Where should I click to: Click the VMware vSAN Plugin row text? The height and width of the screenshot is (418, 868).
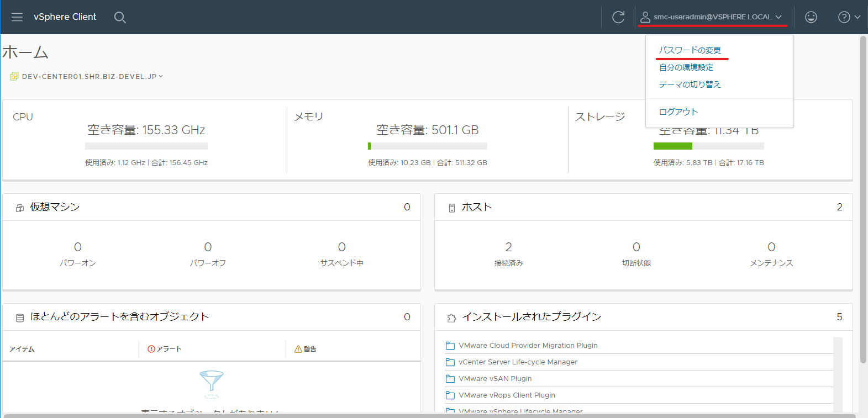coord(495,379)
